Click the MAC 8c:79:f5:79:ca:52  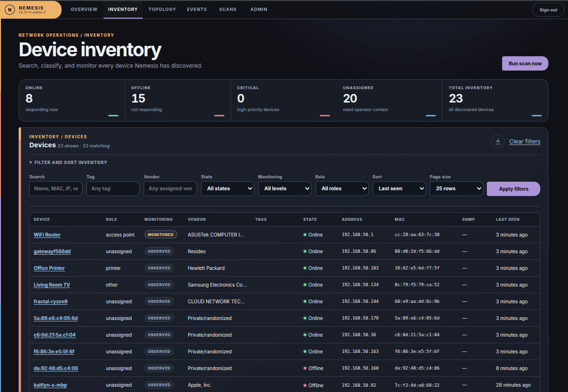(x=417, y=285)
